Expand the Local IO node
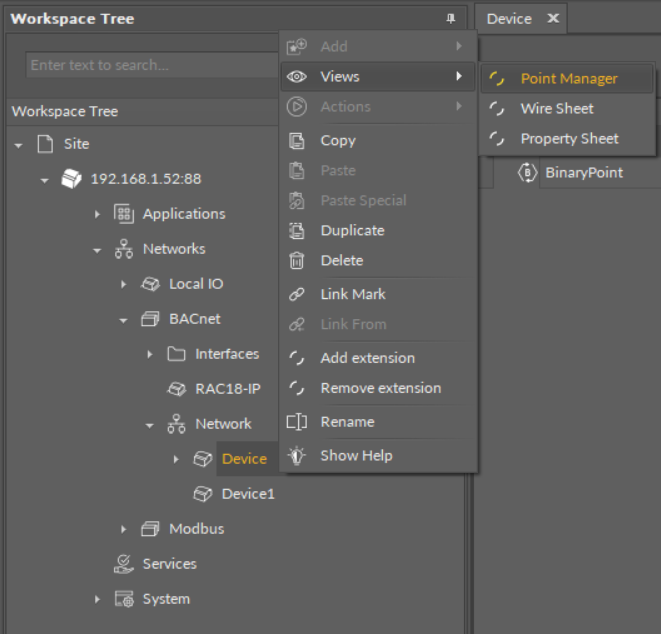Image resolution: width=661 pixels, height=634 pixels. [x=124, y=285]
